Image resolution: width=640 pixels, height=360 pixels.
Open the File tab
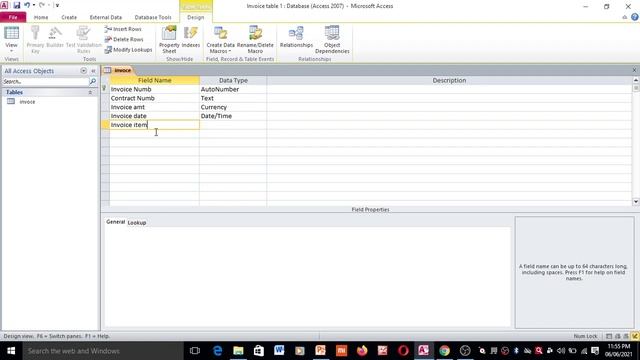click(13, 17)
